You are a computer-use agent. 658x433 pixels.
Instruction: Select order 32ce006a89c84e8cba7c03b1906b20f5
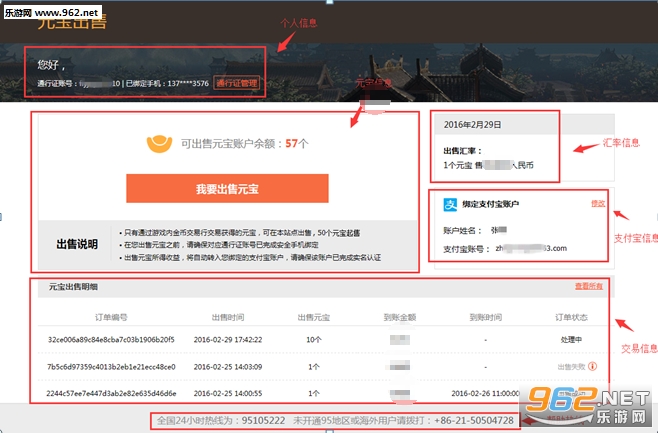[111, 339]
